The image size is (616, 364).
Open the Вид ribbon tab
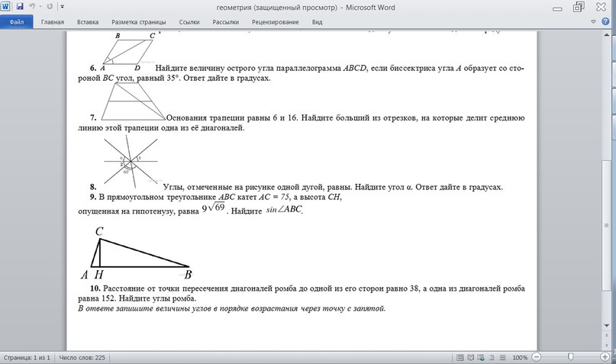317,22
